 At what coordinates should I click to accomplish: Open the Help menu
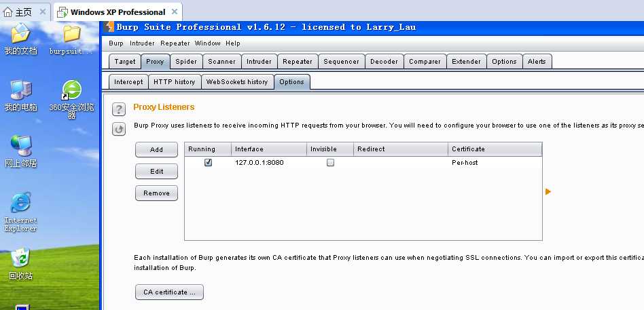point(233,43)
